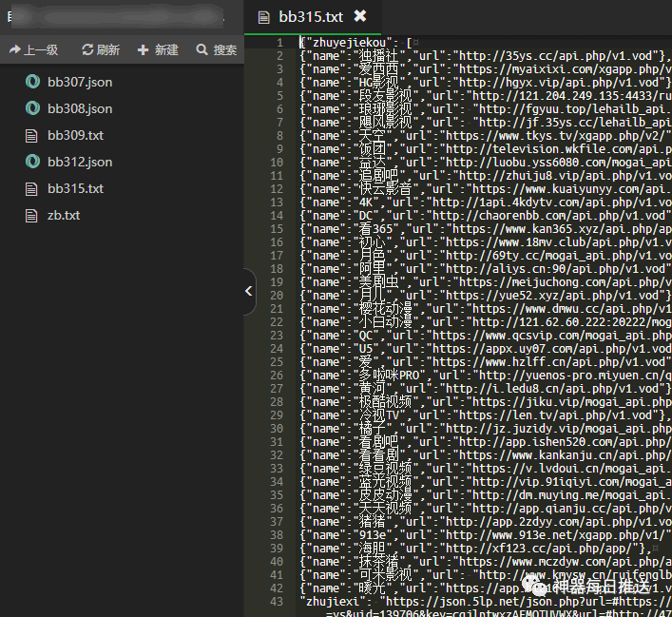Viewport: 672px width, 617px height.
Task: Click the line with name 913e
Action: coord(485,534)
